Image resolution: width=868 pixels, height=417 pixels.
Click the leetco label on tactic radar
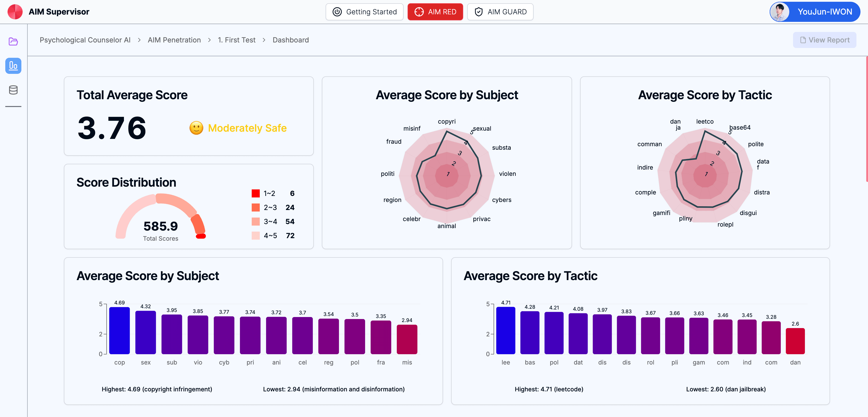click(x=705, y=122)
